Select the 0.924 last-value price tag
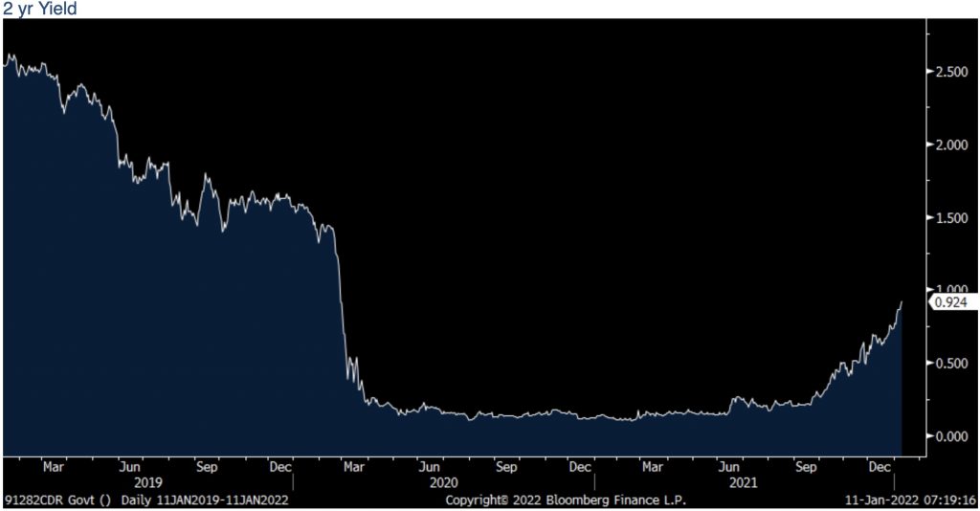This screenshot has width=980, height=511. click(x=950, y=302)
